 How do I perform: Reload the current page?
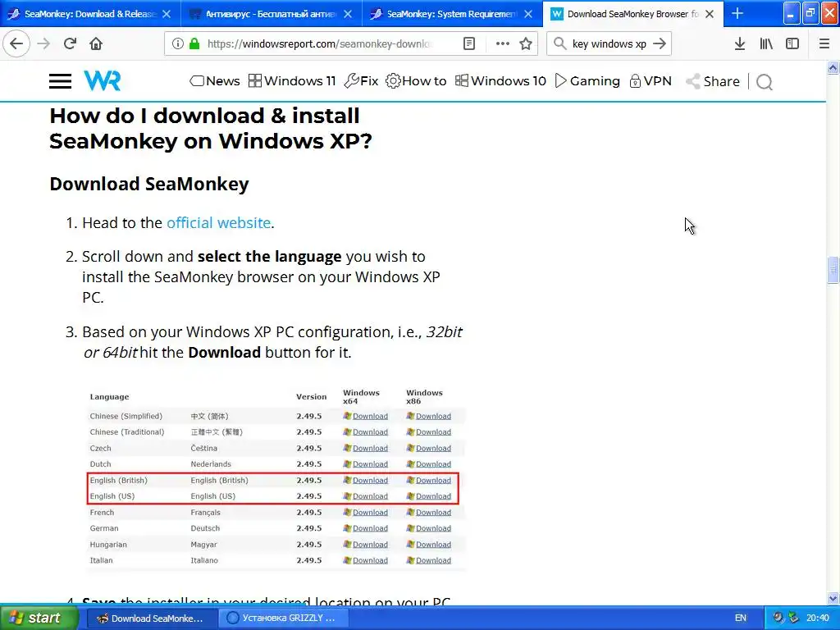(70, 43)
